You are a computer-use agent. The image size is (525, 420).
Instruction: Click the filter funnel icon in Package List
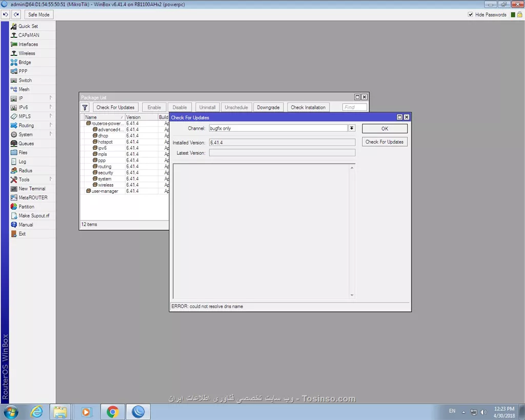click(x=85, y=108)
